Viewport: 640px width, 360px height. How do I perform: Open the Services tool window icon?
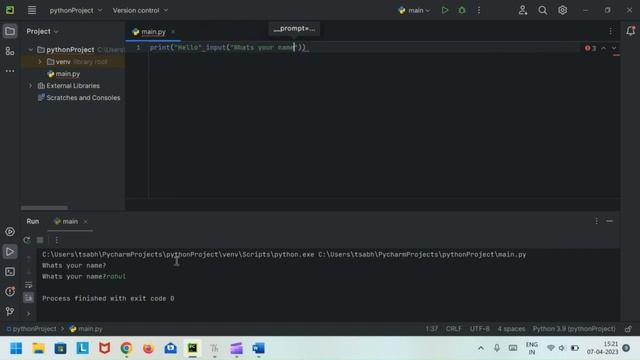coord(10,232)
